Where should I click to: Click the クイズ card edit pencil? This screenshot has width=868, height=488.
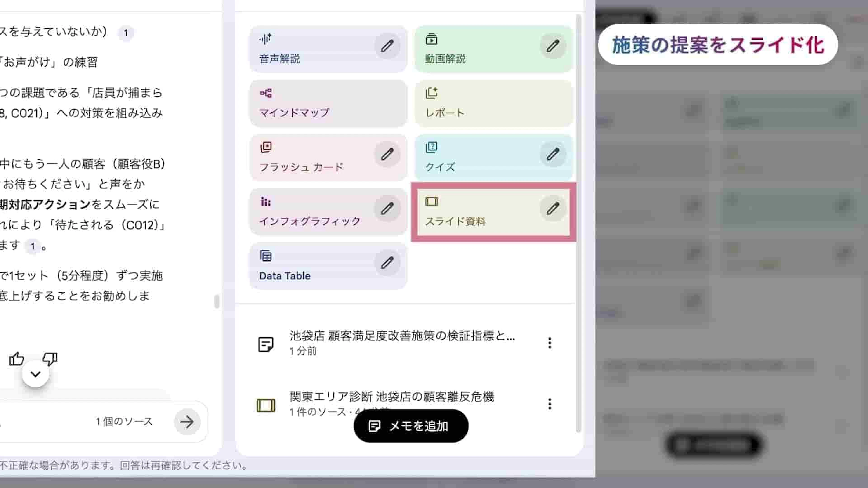[x=553, y=154]
